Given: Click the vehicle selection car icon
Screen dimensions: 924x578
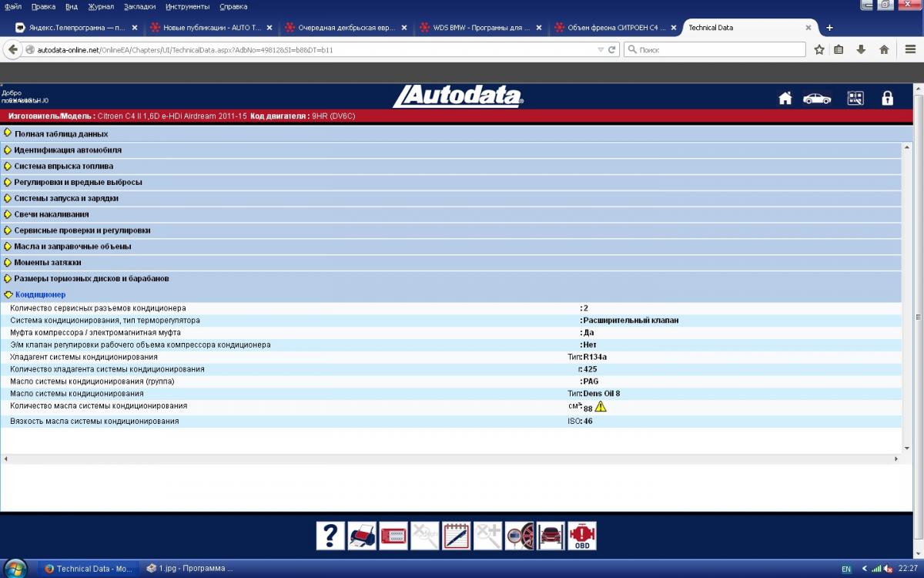Looking at the screenshot, I should (817, 98).
